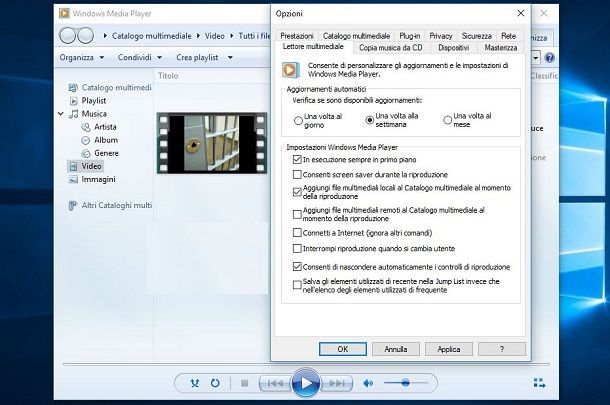This screenshot has width=610, height=405.
Task: Select Una volta al giorno
Action: (298, 121)
